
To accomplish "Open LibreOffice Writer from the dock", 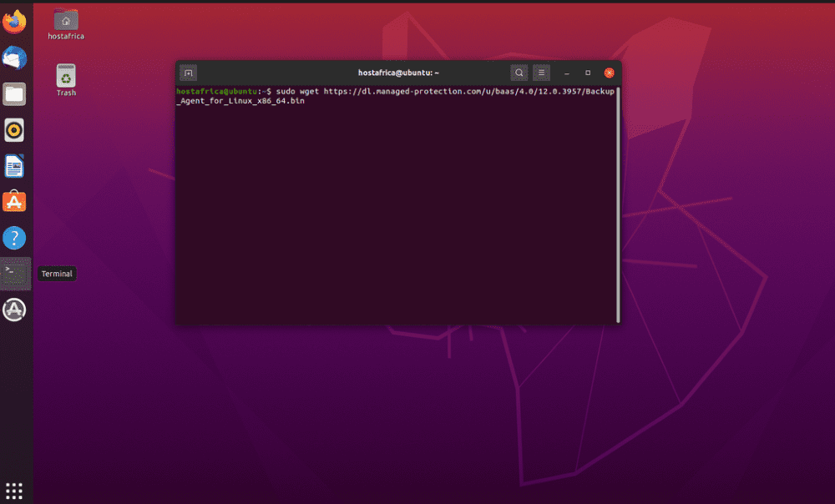I will (14, 166).
